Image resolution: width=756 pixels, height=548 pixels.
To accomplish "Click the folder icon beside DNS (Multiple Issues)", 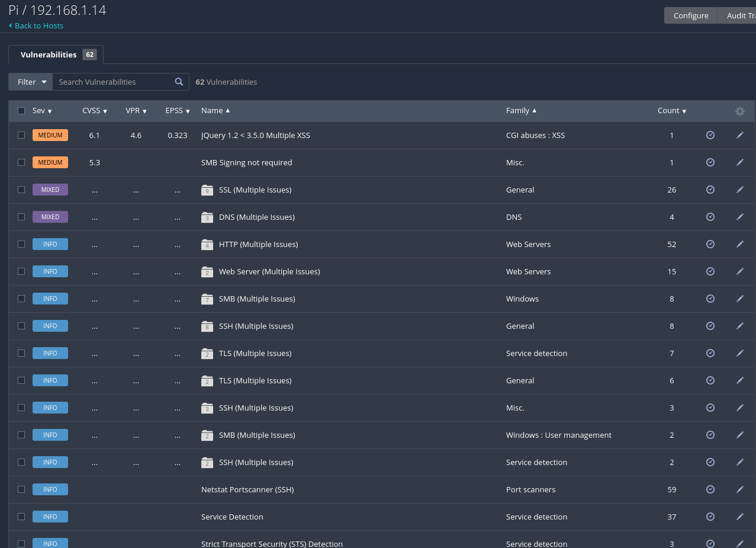I will point(207,217).
